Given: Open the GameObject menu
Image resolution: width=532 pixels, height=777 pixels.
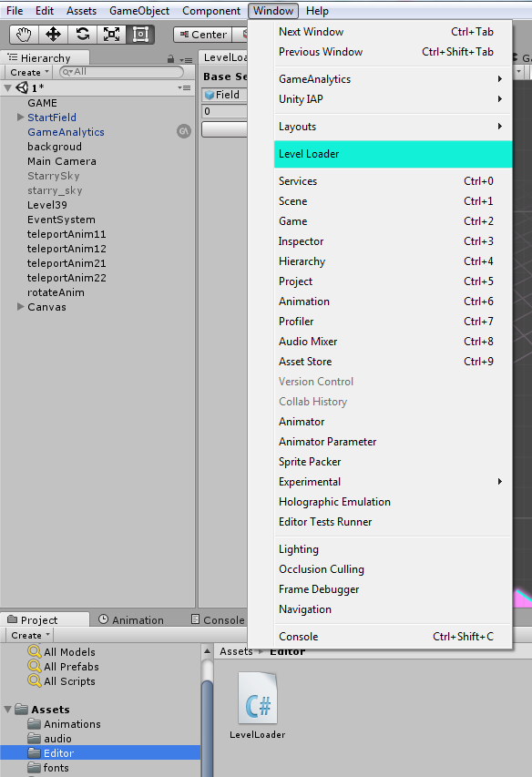Looking at the screenshot, I should pos(139,10).
